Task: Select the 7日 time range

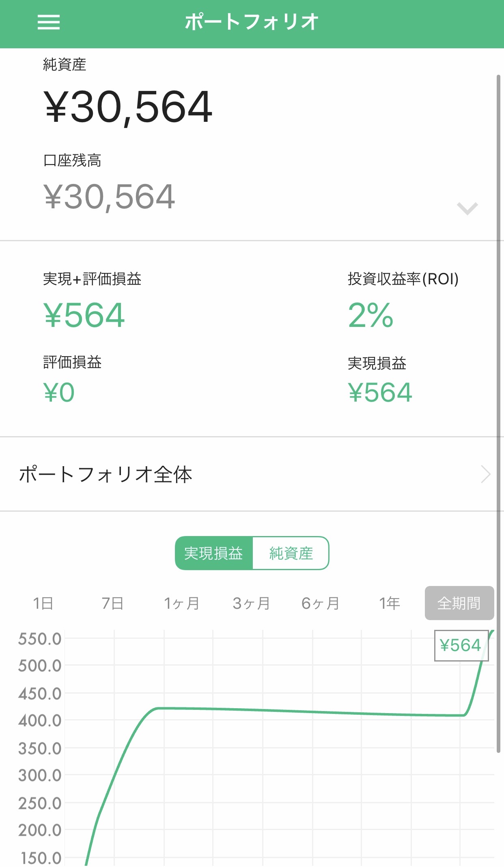Action: (112, 603)
